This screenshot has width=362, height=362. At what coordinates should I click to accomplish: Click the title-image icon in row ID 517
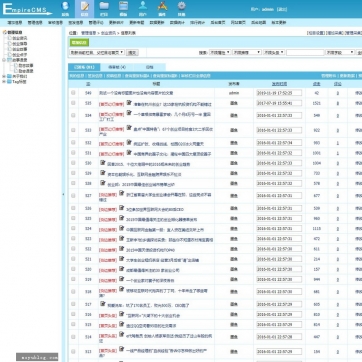[x=103, y=304]
